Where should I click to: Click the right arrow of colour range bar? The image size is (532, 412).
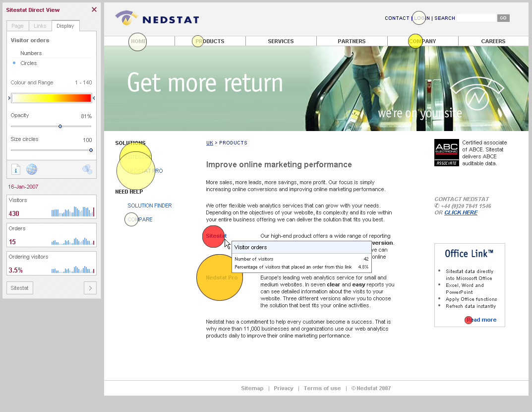click(x=94, y=98)
